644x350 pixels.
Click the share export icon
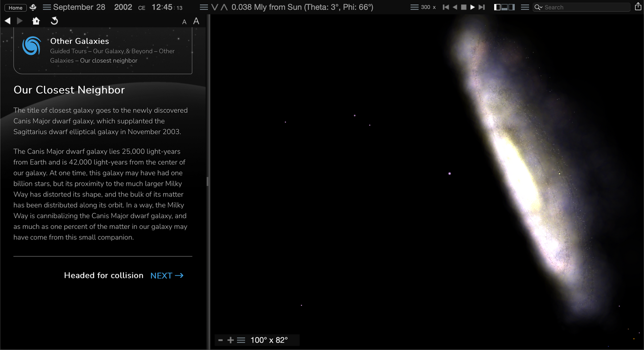coord(638,7)
